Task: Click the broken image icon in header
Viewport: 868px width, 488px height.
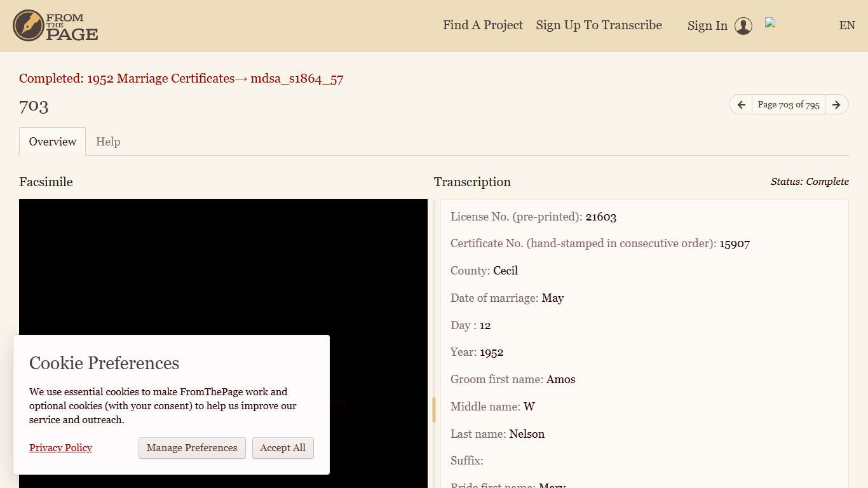Action: point(771,23)
